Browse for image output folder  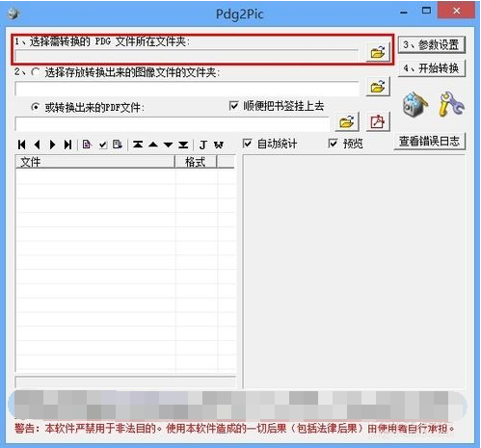[378, 87]
